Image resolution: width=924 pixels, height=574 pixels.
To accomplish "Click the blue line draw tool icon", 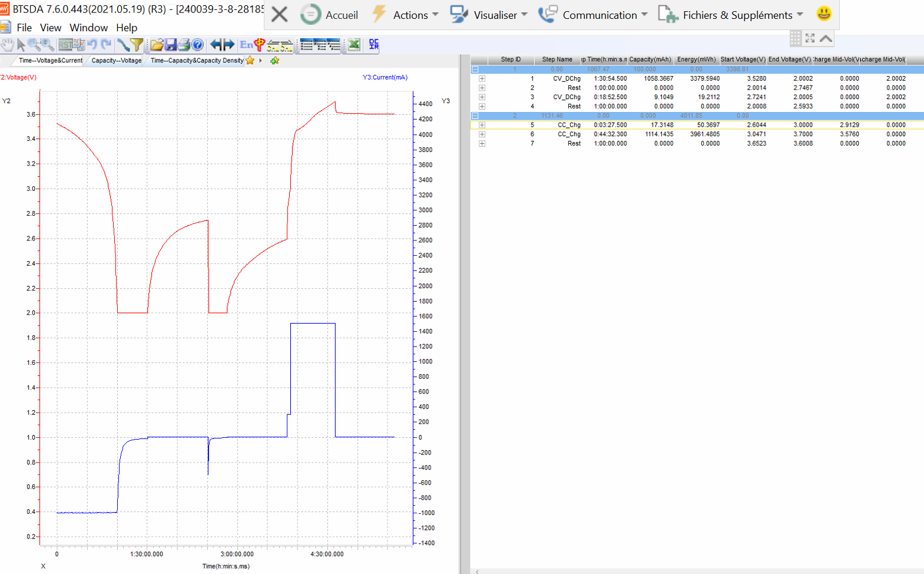I will 123,45.
